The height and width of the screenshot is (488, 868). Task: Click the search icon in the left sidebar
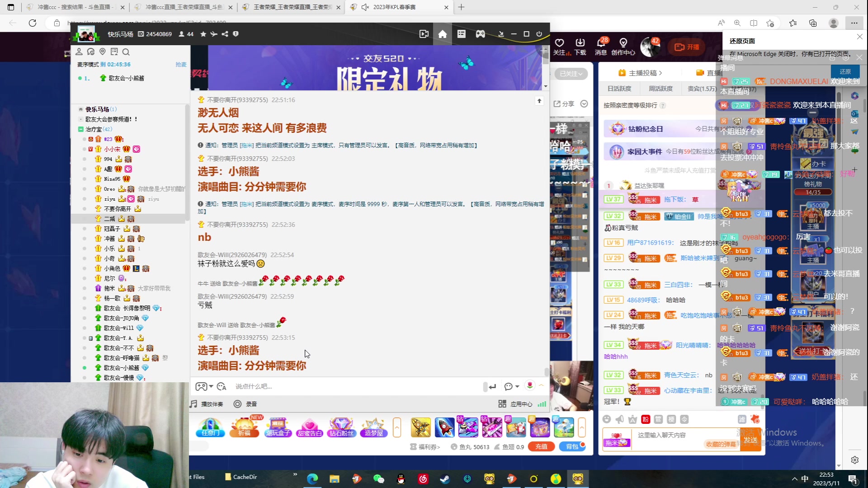click(127, 52)
